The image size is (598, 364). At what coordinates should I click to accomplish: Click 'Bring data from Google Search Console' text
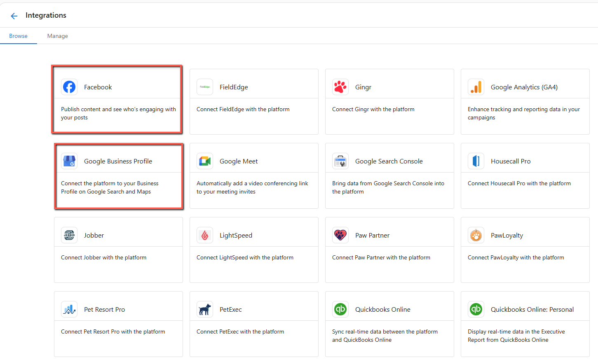388,187
